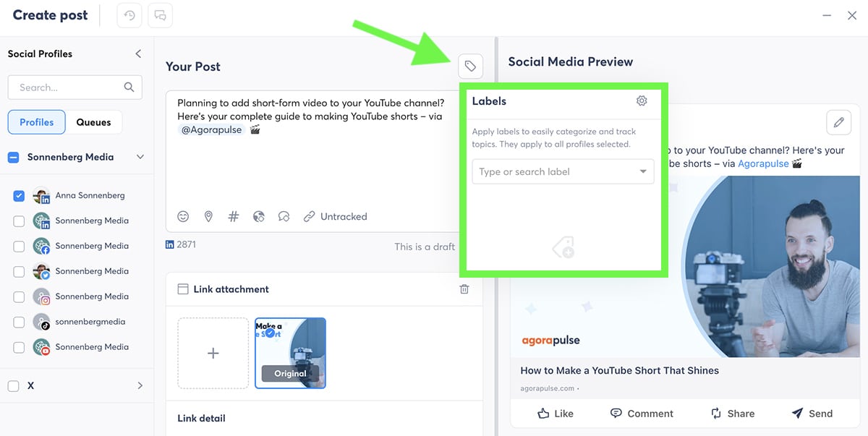
Task: Click the profile Search field
Action: (69, 87)
